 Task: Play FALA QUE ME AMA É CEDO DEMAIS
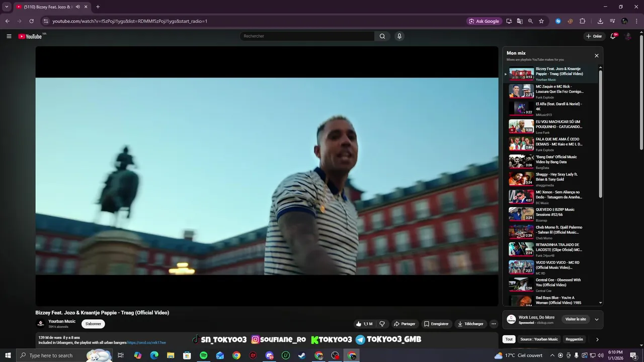[551, 144]
